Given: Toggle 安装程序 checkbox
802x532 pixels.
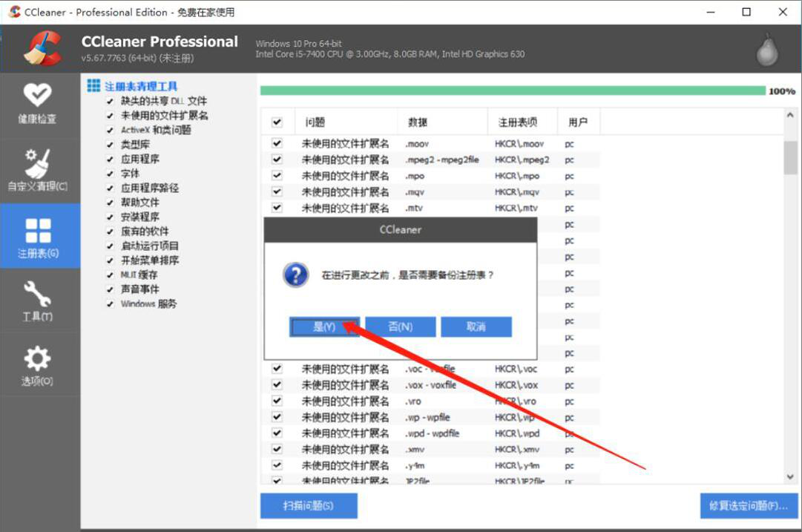Looking at the screenshot, I should click(x=110, y=217).
